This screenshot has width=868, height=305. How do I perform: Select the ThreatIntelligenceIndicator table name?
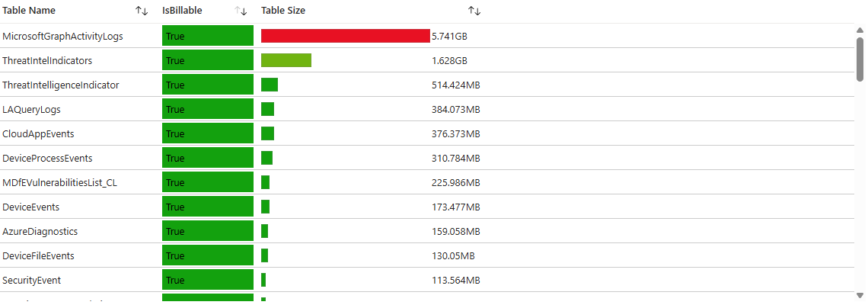coord(61,85)
